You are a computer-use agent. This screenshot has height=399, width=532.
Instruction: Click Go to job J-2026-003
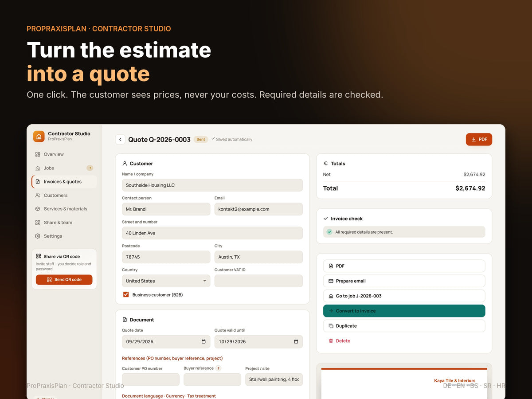pyautogui.click(x=404, y=296)
